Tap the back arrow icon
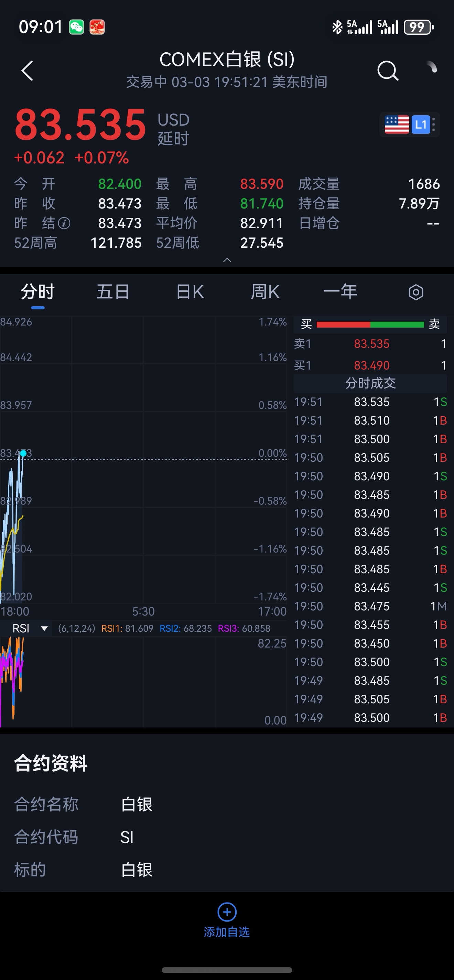The image size is (454, 980). [x=28, y=71]
